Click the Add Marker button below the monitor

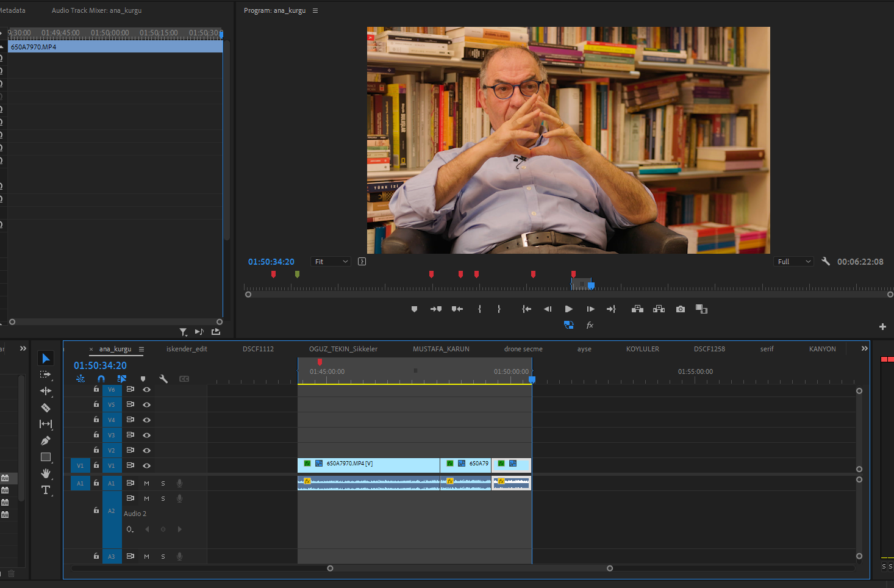point(414,309)
